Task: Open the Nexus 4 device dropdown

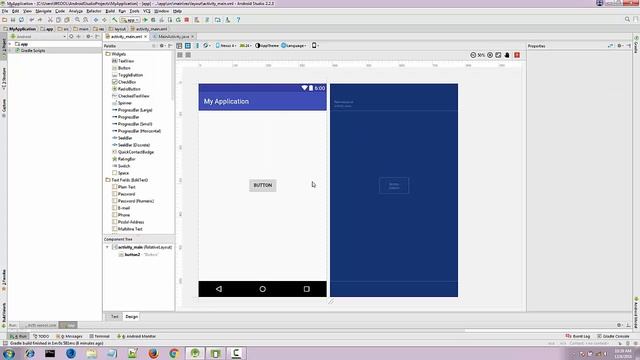Action: click(226, 46)
